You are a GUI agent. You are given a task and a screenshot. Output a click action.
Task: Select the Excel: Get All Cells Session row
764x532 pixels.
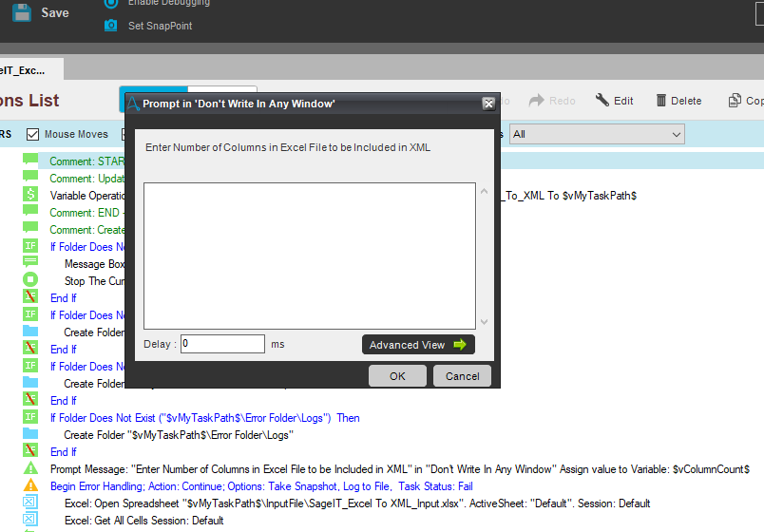point(143,521)
